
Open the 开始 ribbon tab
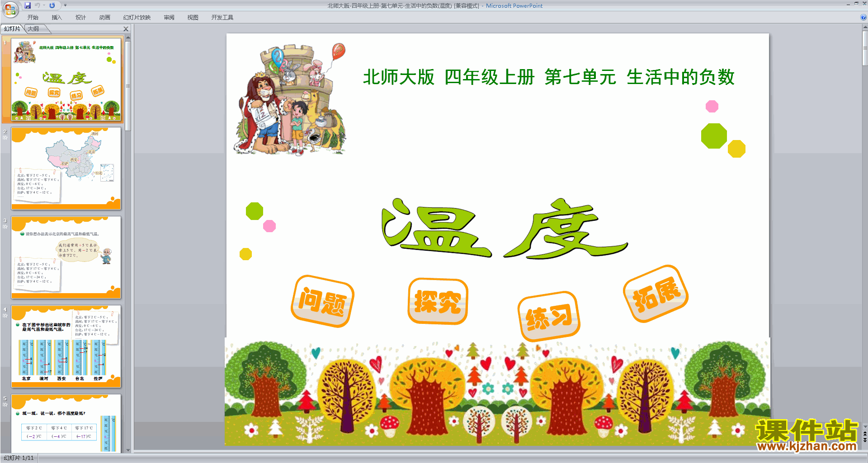coord(33,18)
